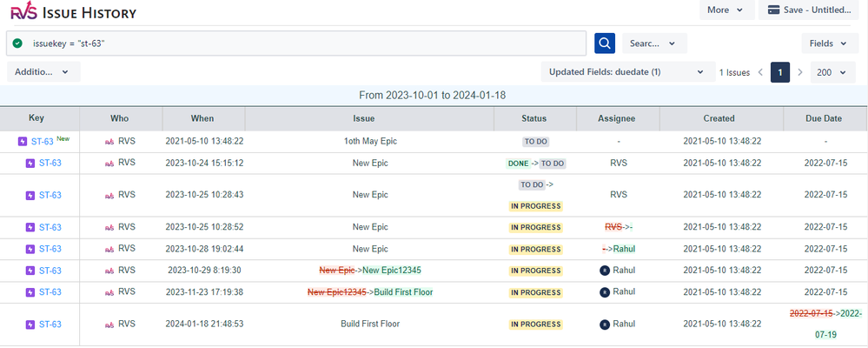Image resolution: width=868 pixels, height=348 pixels.
Task: Open ST-63 link in New row
Action: (x=42, y=141)
